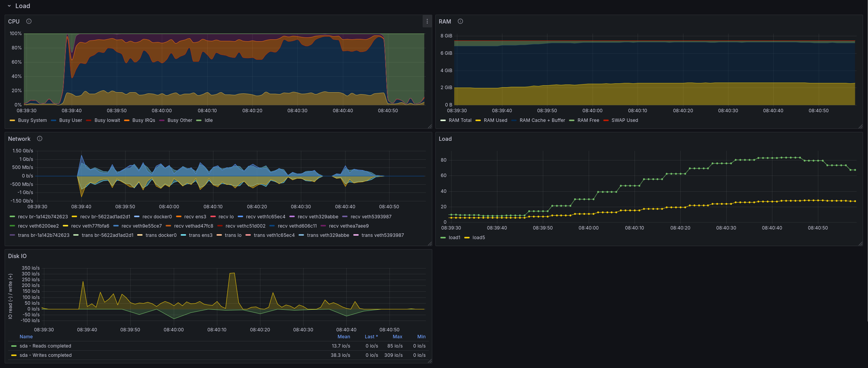Viewport: 868px width, 368px height.
Task: Click the resize handle of the load1/load5 panel
Action: pos(861,244)
